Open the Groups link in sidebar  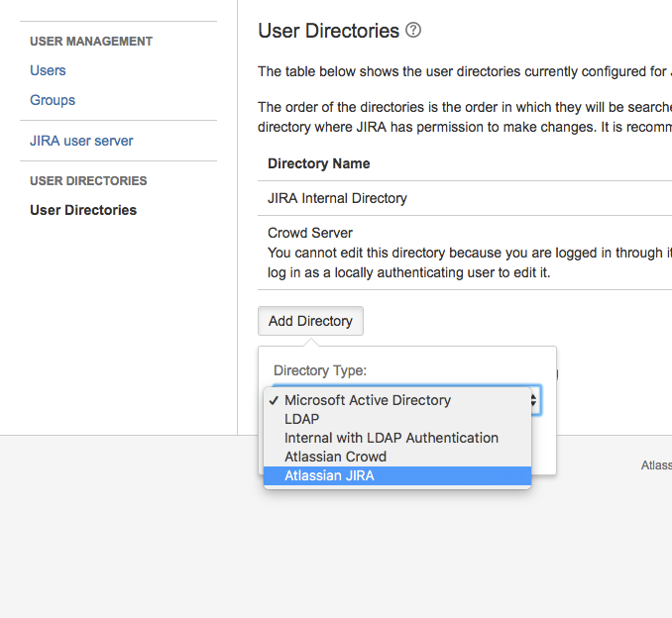[x=53, y=100]
